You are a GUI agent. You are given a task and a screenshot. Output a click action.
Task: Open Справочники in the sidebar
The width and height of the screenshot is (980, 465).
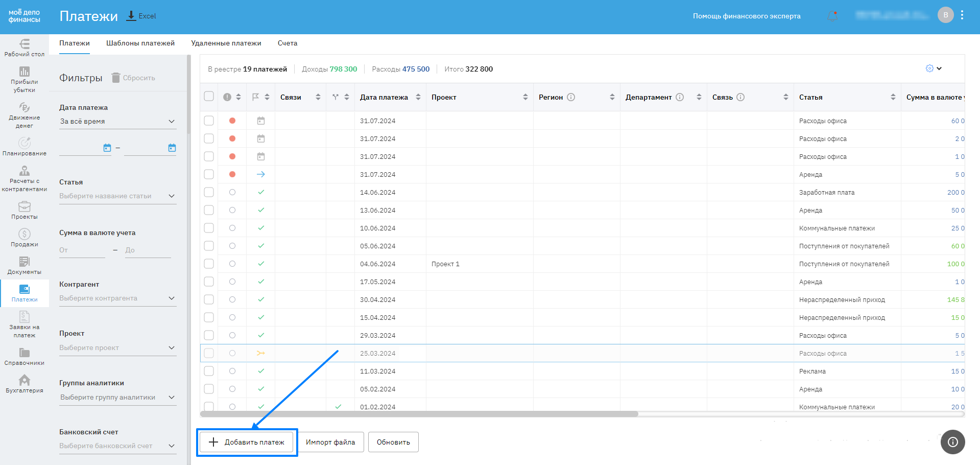24,356
